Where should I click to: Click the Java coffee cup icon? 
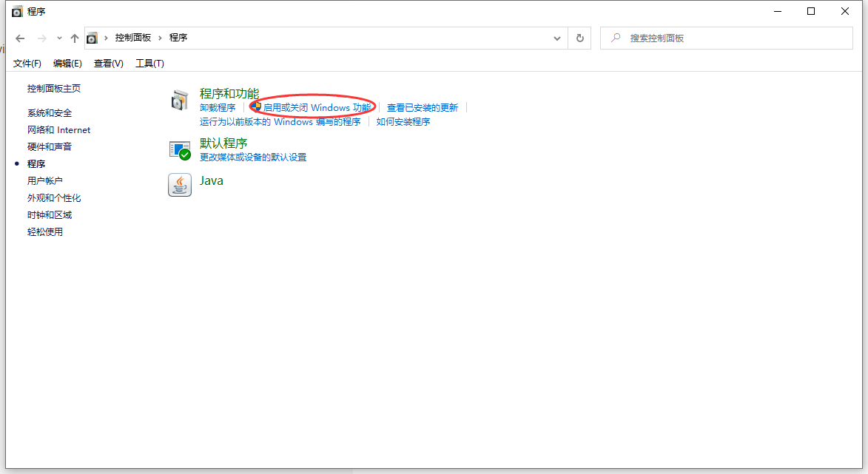pyautogui.click(x=180, y=185)
